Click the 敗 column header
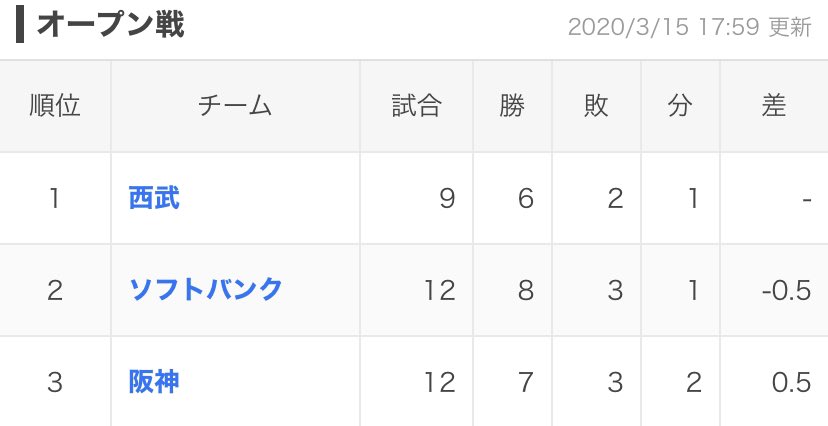The height and width of the screenshot is (426, 828). [596, 106]
